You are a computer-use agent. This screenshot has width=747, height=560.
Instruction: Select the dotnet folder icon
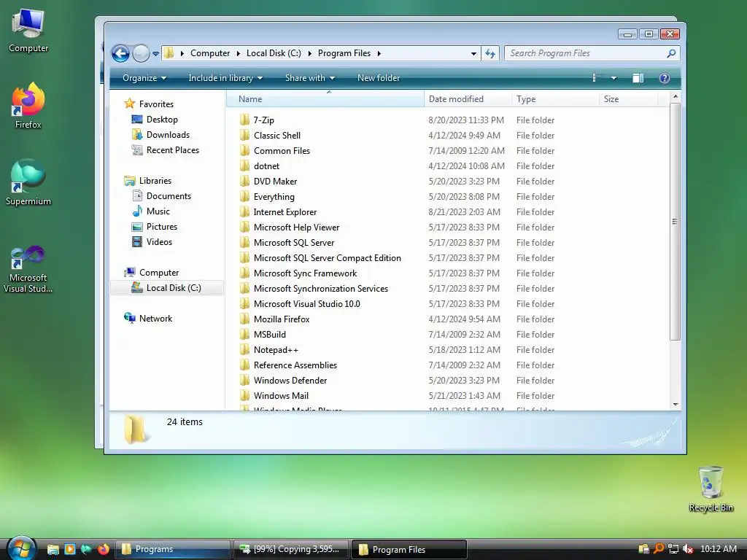coord(244,166)
